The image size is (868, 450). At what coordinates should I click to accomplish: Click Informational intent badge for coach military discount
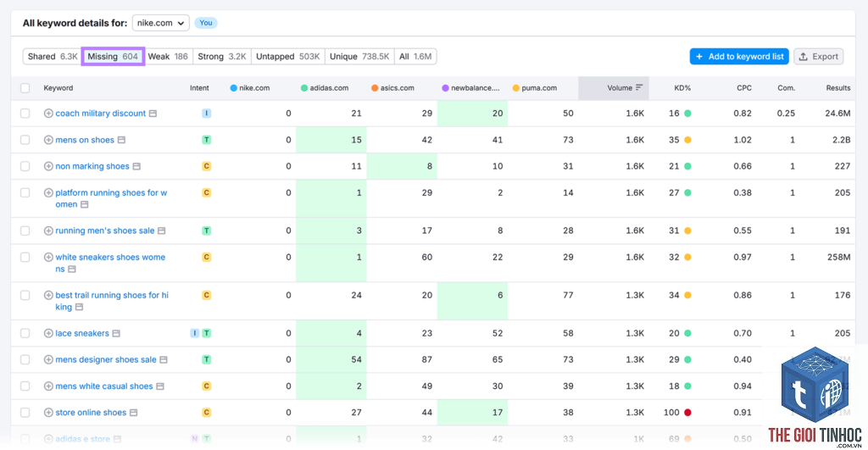[207, 114]
